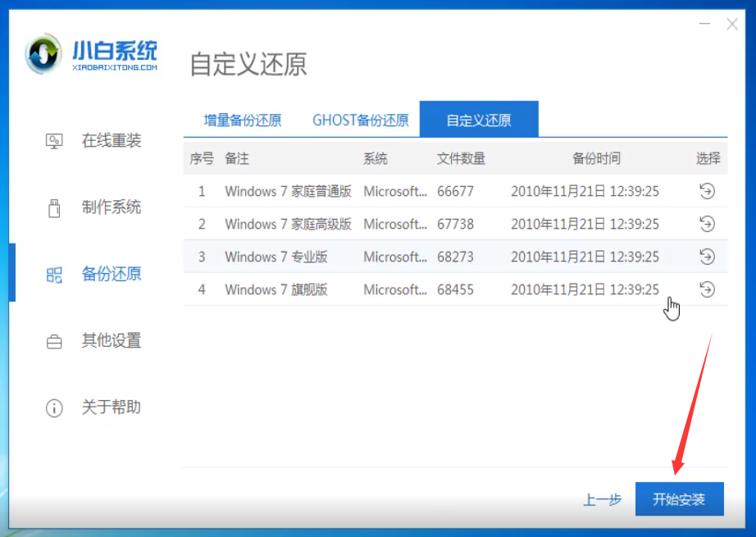
Task: Switch to the GHOST备份还原 tab
Action: tap(360, 120)
